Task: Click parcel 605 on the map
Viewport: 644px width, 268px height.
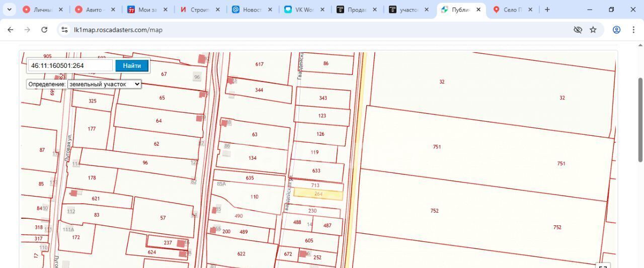Action: (309, 241)
